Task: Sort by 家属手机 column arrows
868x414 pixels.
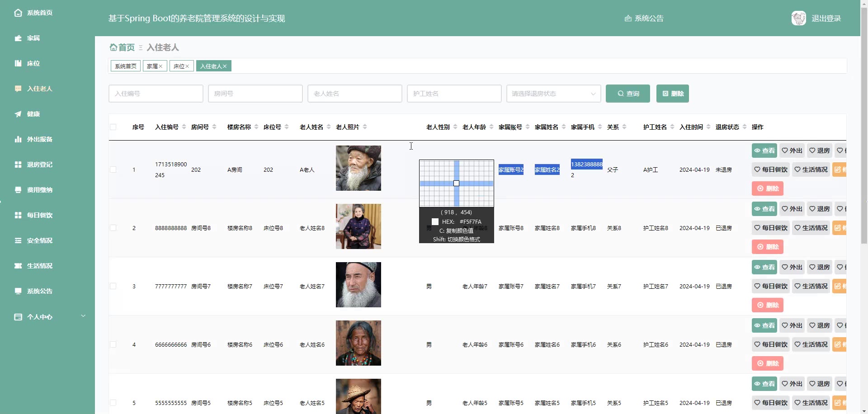Action: 600,127
